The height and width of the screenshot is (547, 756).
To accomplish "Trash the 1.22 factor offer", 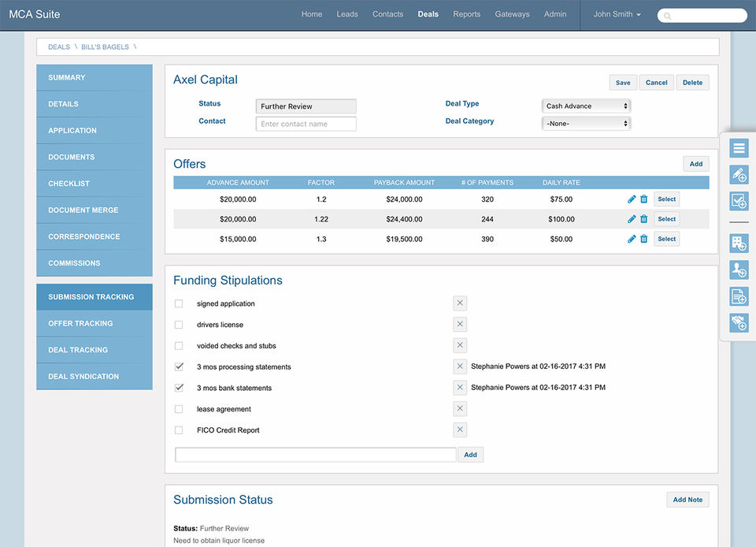I will coord(643,219).
